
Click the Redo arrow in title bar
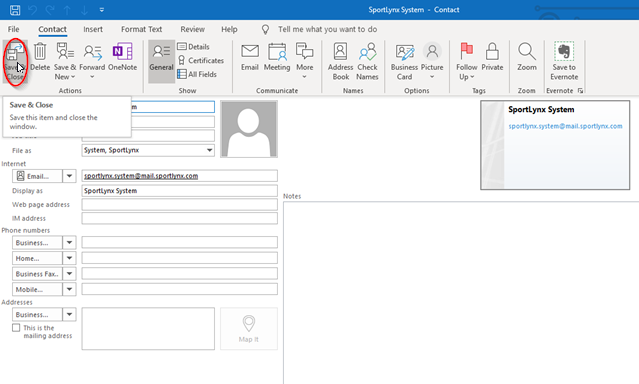coord(50,10)
